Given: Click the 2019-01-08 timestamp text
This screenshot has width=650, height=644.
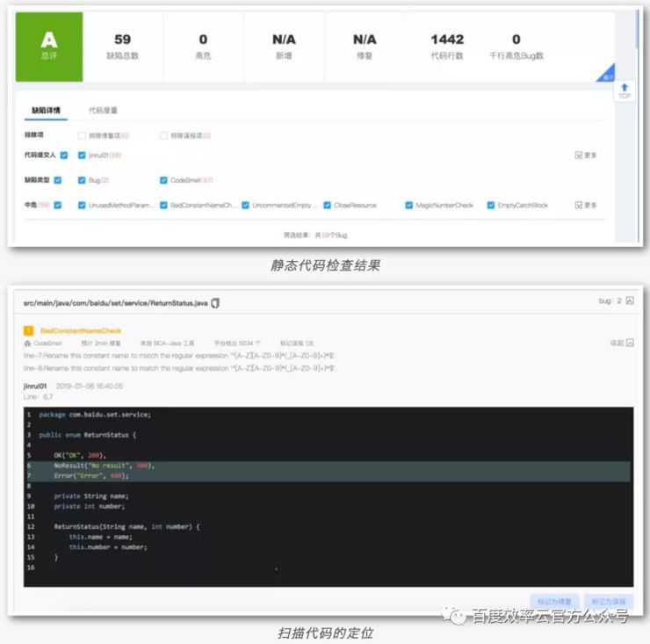Looking at the screenshot, I should (90, 386).
